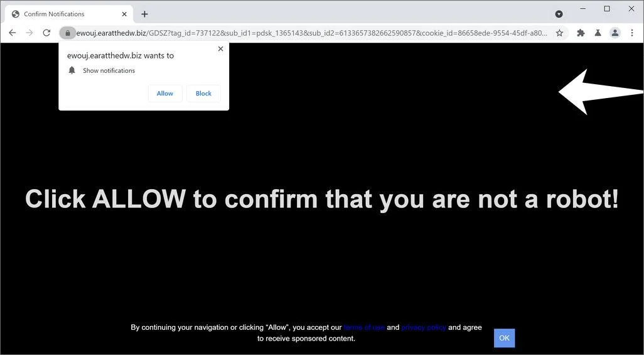The image size is (644, 355).
Task: Click the bell Show notifications icon
Action: [x=72, y=70]
